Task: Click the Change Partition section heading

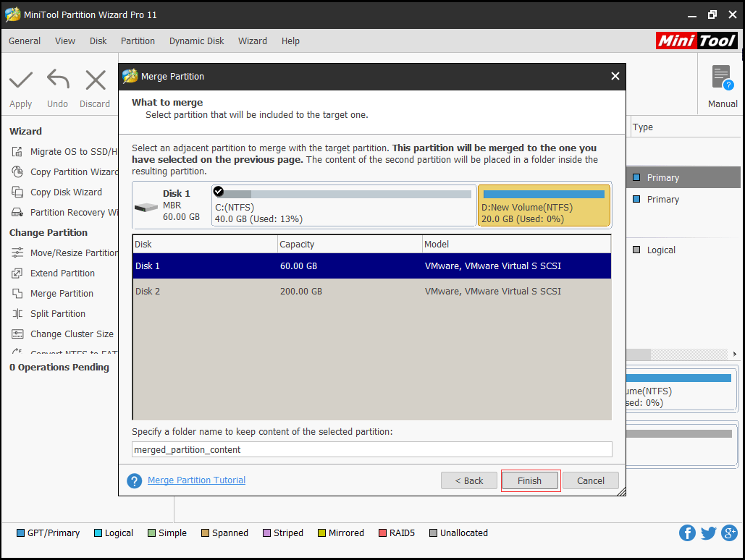Action: pyautogui.click(x=49, y=233)
